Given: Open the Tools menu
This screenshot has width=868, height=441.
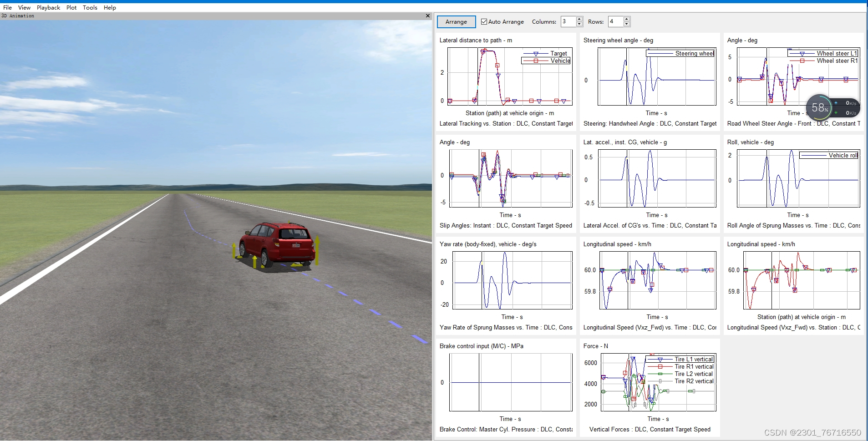Looking at the screenshot, I should pos(90,7).
